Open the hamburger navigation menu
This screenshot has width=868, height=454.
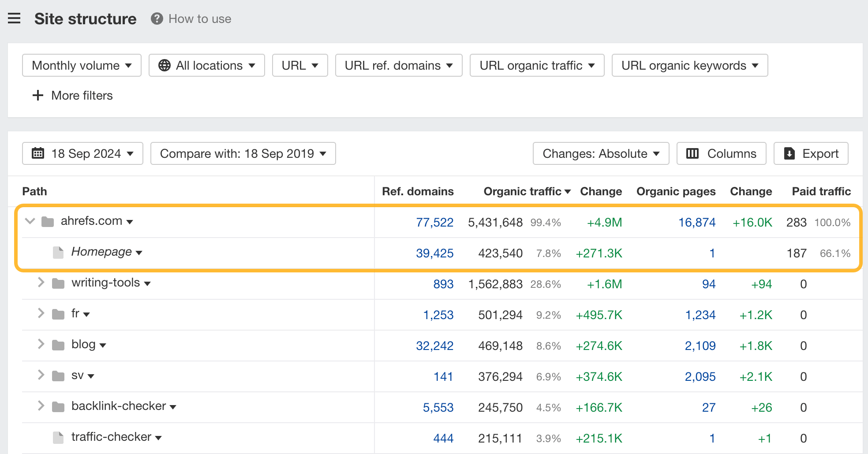[x=15, y=19]
